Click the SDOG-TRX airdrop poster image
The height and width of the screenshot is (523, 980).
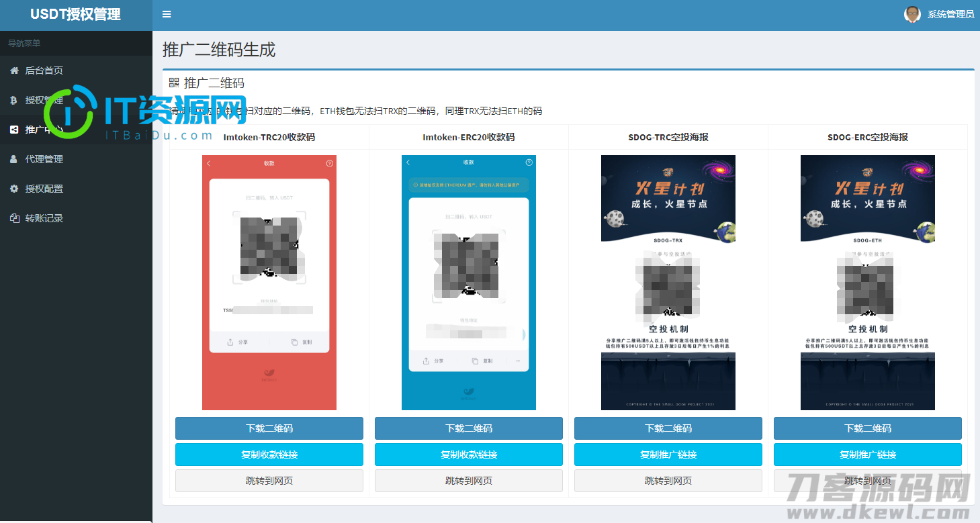pyautogui.click(x=668, y=283)
